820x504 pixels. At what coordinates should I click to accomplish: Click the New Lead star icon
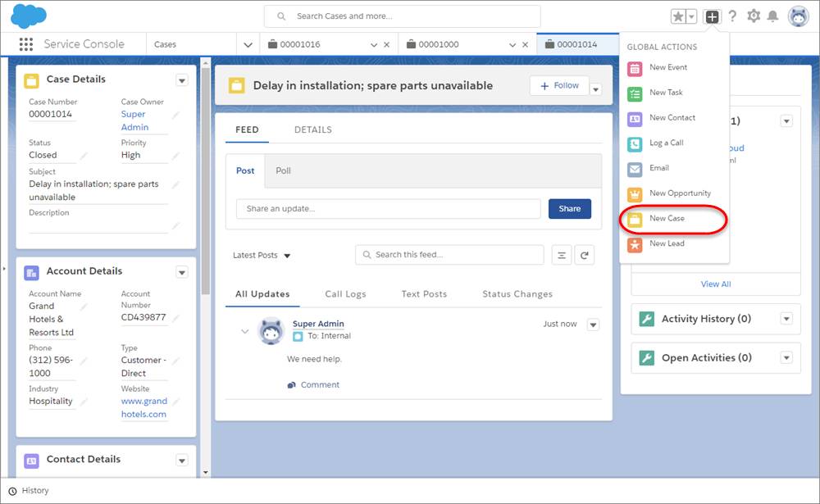coord(635,244)
